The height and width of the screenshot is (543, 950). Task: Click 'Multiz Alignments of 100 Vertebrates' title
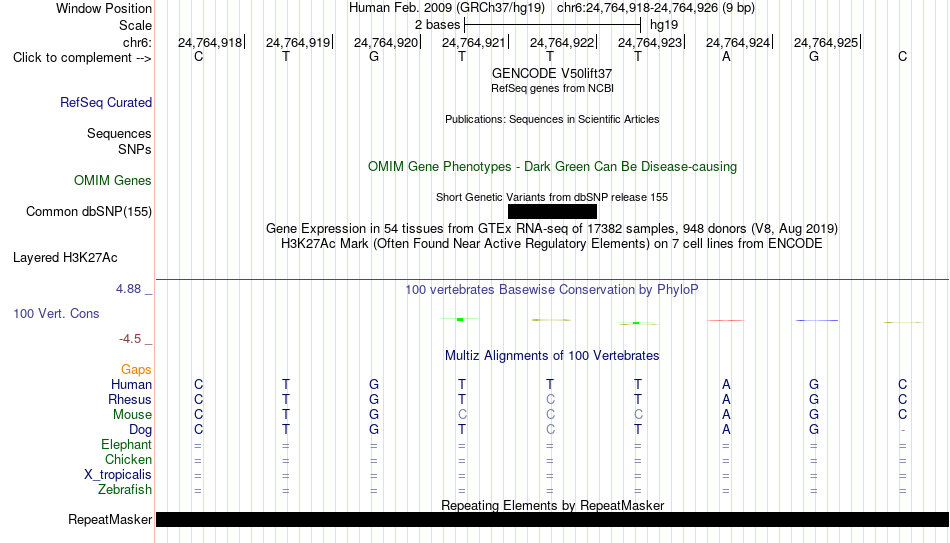552,356
